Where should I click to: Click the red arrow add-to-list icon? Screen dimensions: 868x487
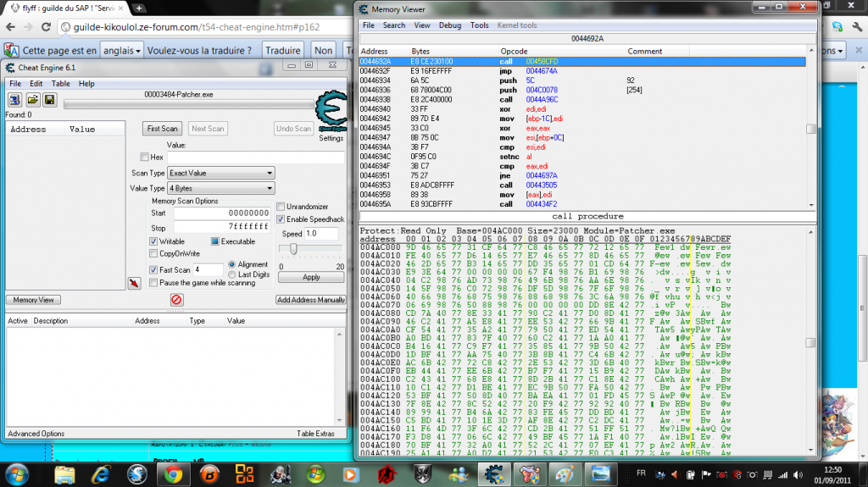[x=134, y=284]
